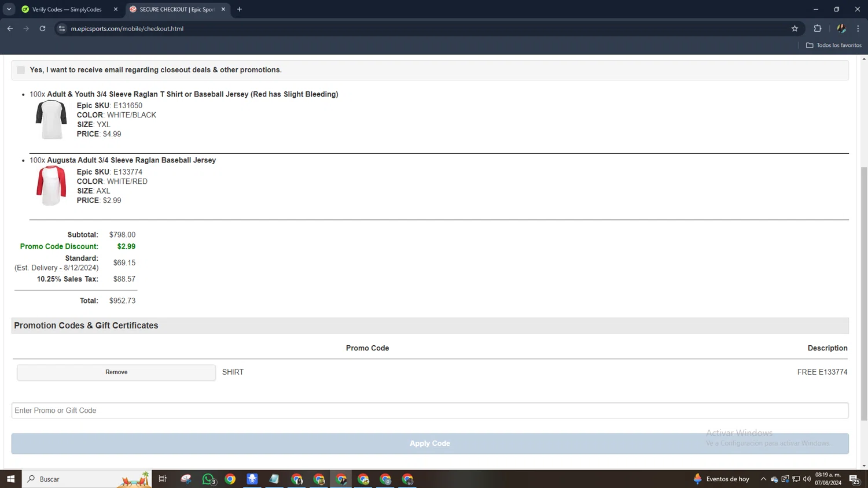Viewport: 868px width, 488px height.
Task: Click the Augusta Adult 3/4 Sleeve Raglan title
Action: [x=131, y=160]
